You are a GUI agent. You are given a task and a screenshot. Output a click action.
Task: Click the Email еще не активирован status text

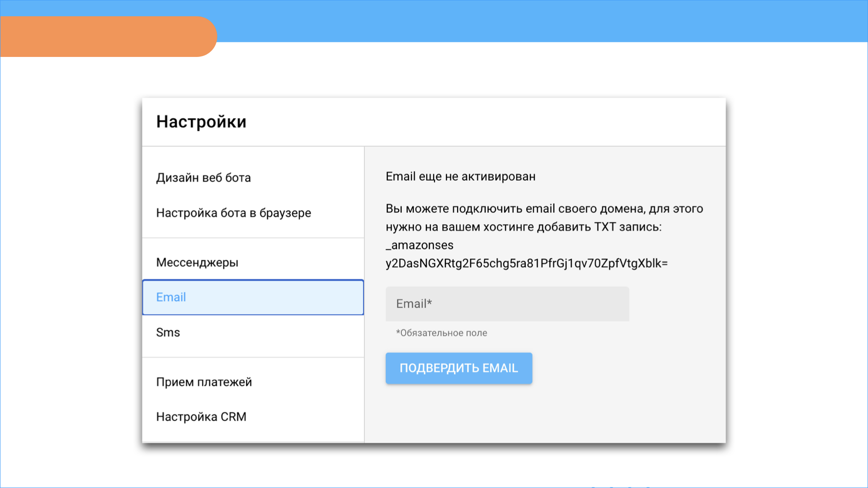coord(461,177)
